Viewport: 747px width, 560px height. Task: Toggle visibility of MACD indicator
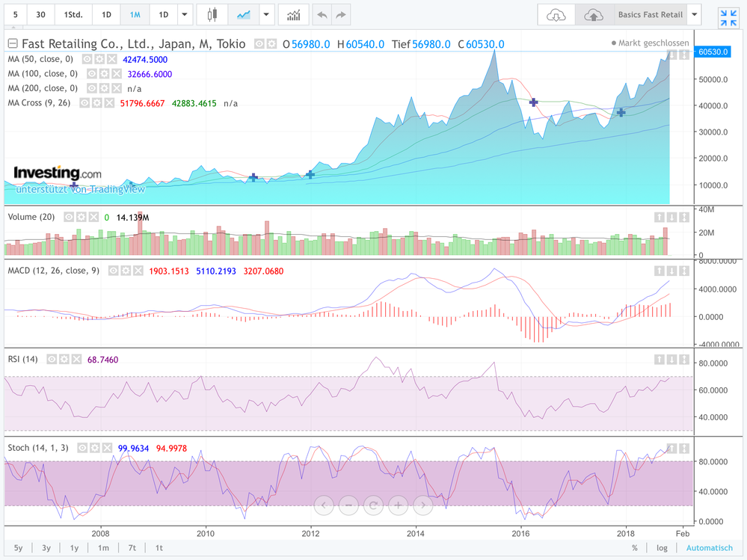[x=112, y=271]
